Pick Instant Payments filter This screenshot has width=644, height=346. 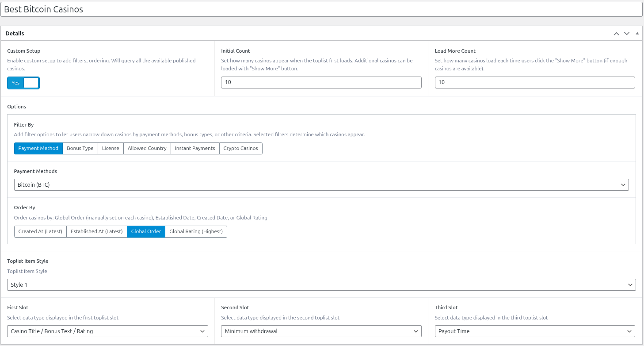click(194, 148)
